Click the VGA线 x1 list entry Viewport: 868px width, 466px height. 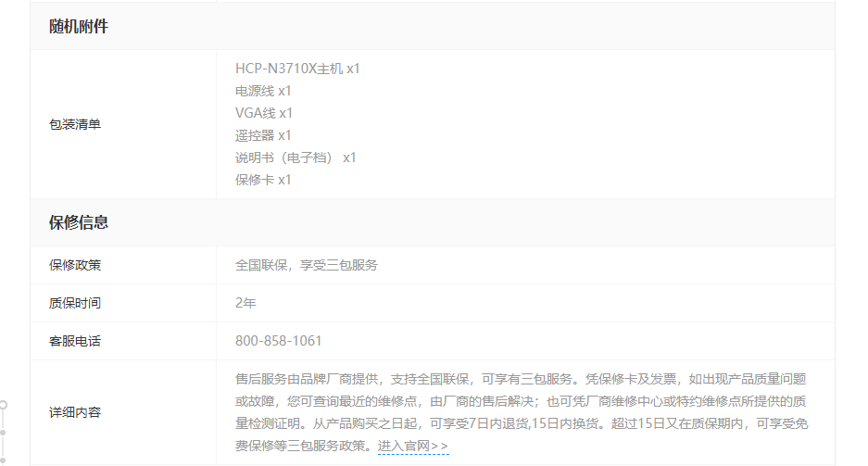264,113
